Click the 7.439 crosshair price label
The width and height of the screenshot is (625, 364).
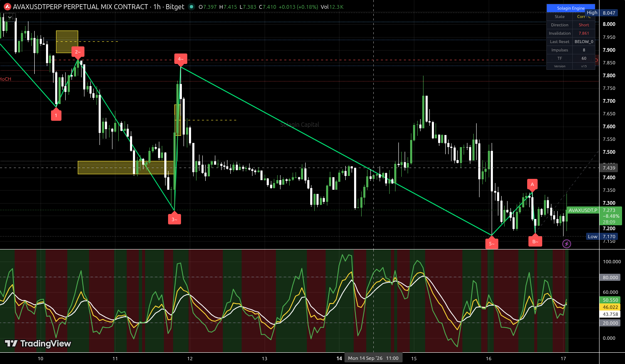[609, 168]
